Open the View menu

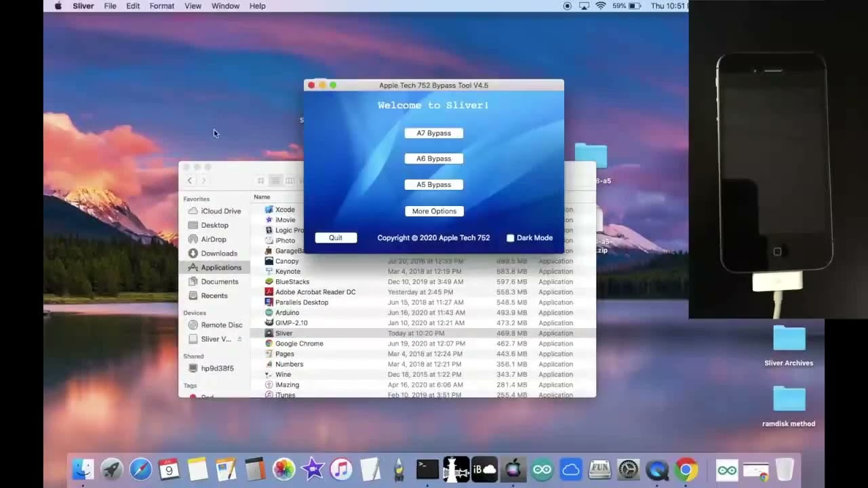193,6
